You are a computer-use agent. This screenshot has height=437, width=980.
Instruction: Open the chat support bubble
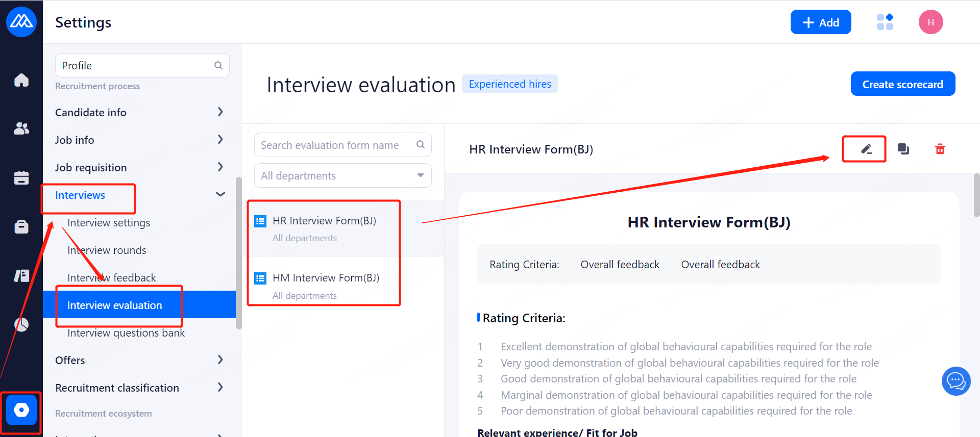pos(955,381)
